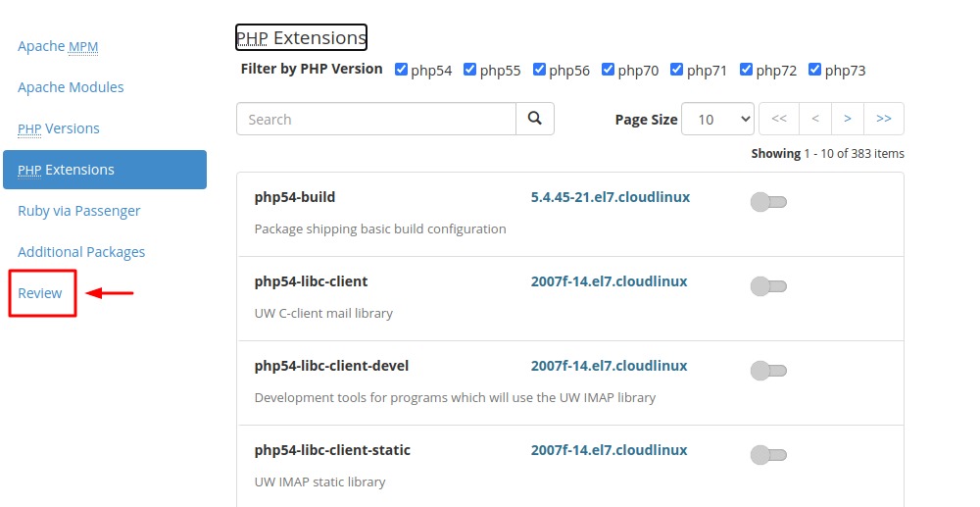Screen dimensions: 980x507
Task: Open the Apache MPM section
Action: [x=58, y=46]
